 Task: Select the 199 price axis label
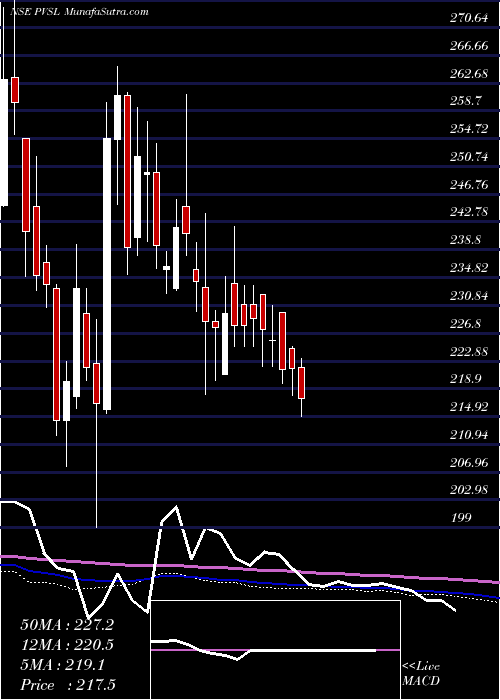[x=461, y=518]
